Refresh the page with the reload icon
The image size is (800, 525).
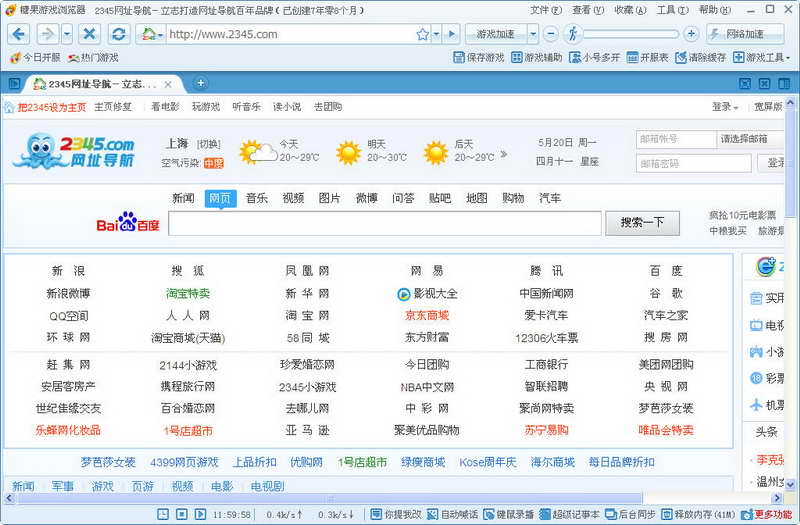coord(119,34)
